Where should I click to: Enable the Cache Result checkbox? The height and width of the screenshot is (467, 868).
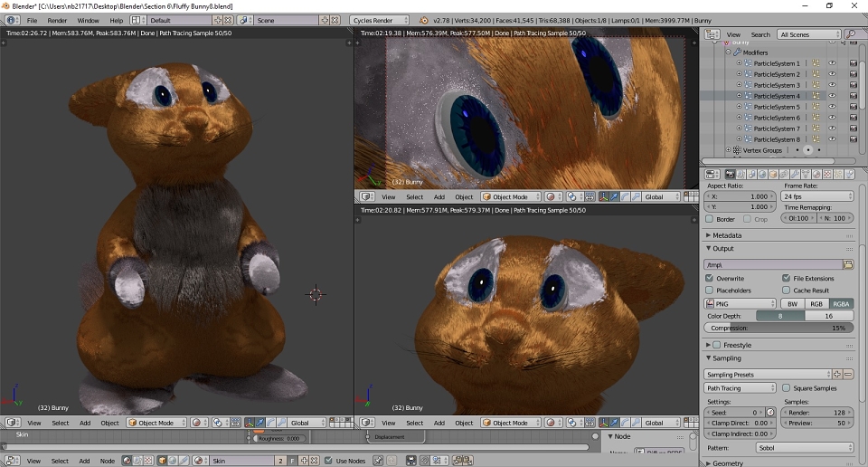click(x=786, y=291)
